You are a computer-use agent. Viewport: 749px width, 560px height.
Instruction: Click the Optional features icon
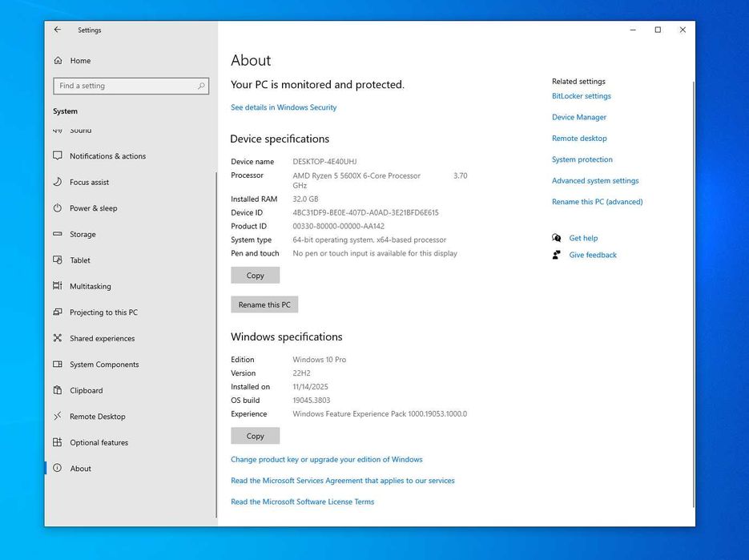point(58,442)
